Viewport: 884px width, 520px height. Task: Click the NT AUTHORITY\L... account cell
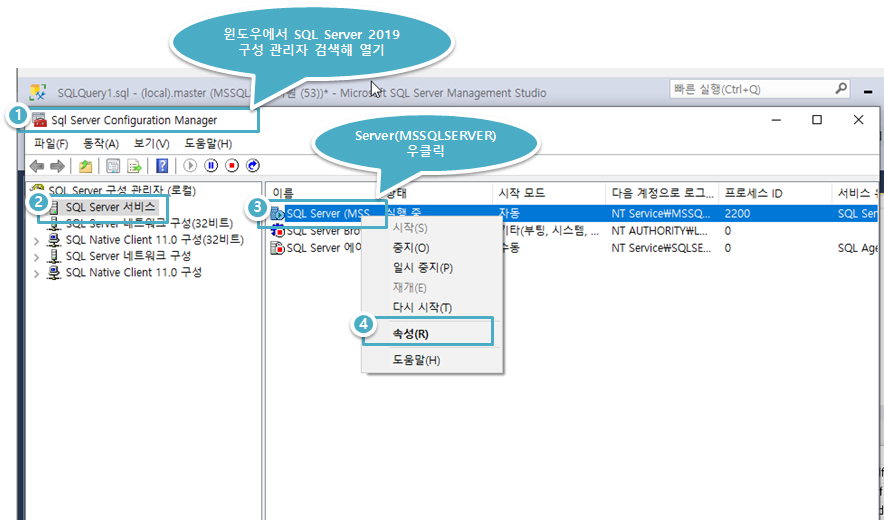pyautogui.click(x=660, y=231)
